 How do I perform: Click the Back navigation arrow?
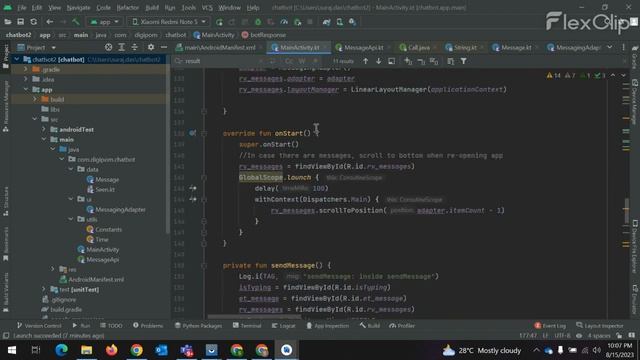[49, 22]
